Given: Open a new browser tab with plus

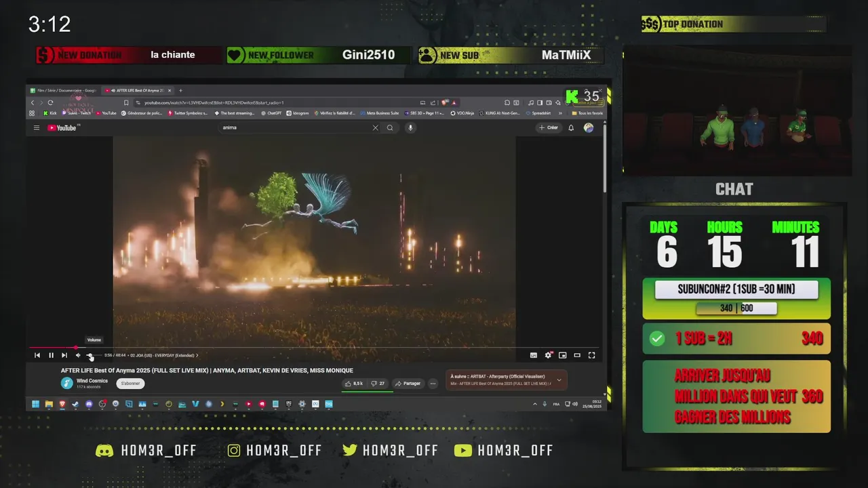Looking at the screenshot, I should coord(180,90).
